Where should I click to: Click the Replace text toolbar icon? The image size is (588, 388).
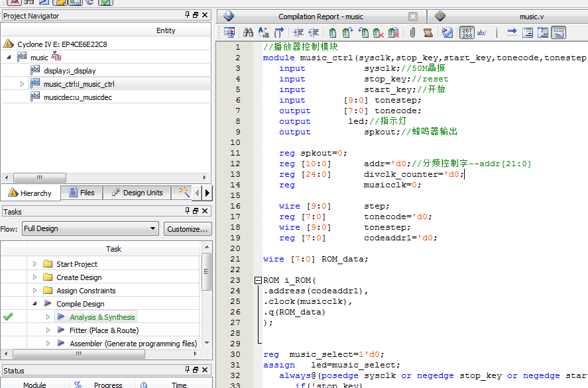(263, 32)
